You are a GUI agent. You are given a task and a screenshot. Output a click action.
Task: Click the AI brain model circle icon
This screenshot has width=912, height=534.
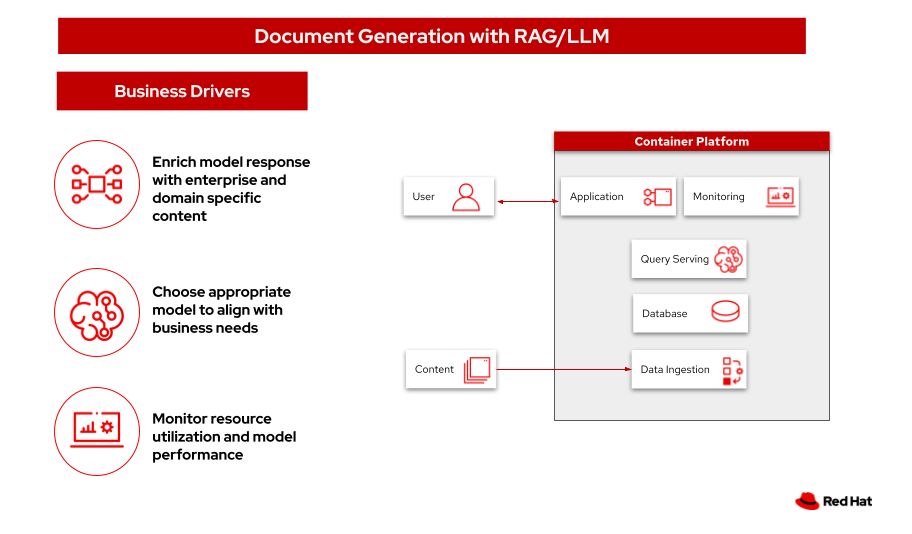click(97, 312)
